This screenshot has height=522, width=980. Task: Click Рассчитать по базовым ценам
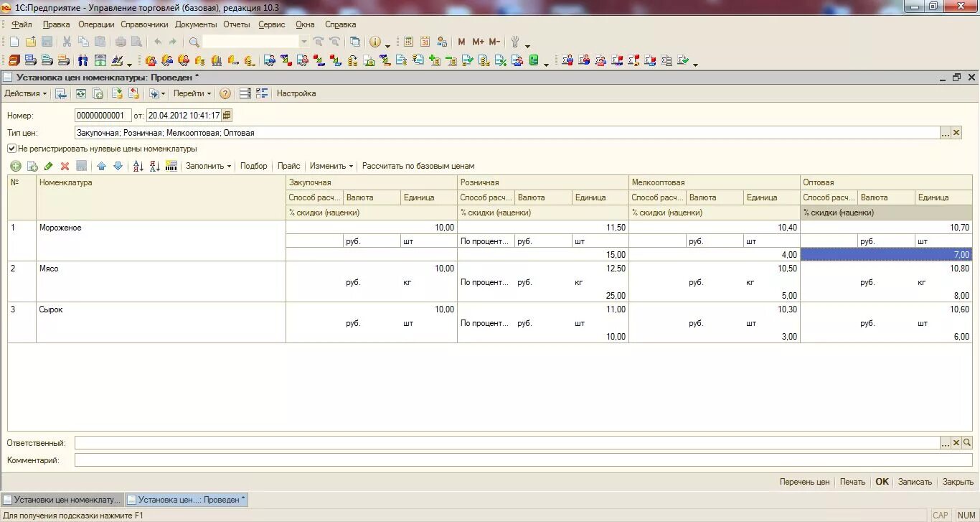[x=418, y=166]
